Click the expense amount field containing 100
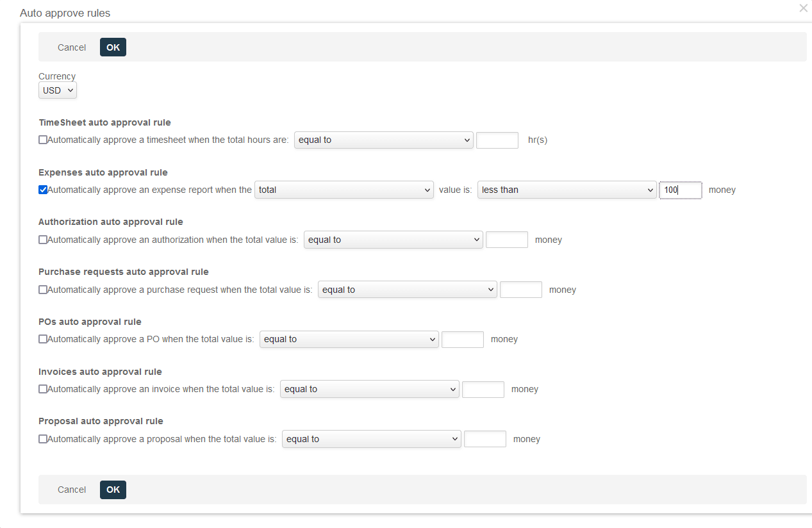Screen dimensions: 812x528 [x=680, y=190]
